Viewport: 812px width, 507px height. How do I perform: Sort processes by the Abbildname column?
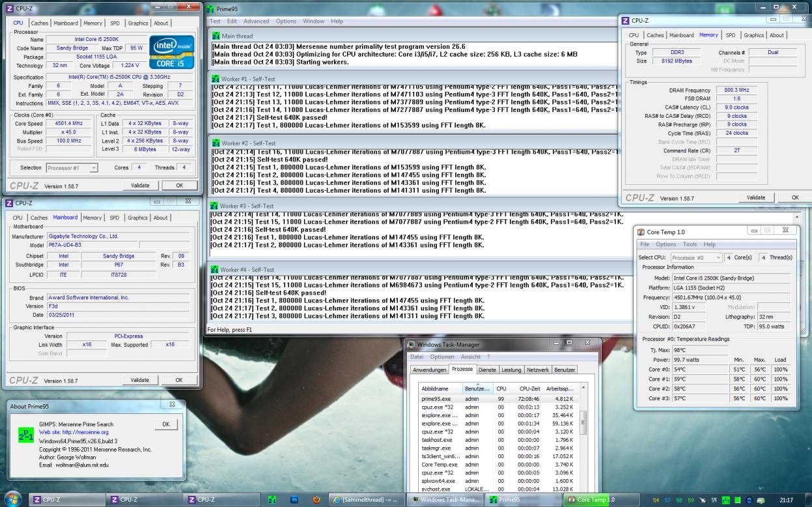(x=440, y=389)
